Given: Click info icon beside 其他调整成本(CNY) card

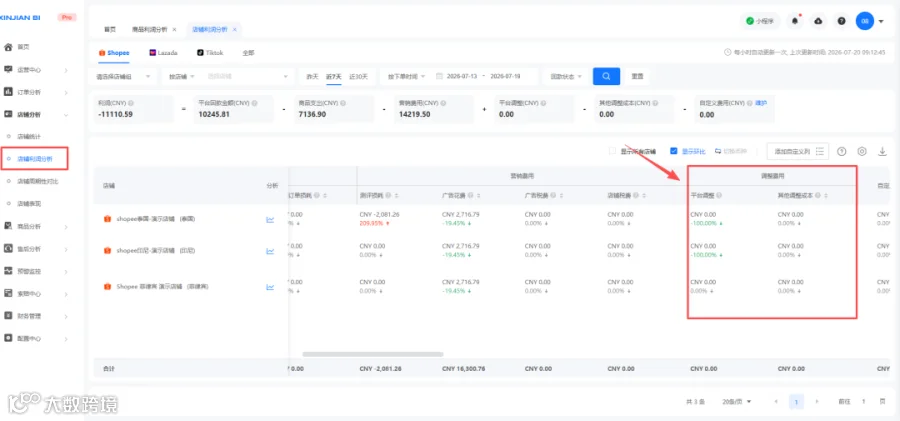Looking at the screenshot, I should click(654, 103).
